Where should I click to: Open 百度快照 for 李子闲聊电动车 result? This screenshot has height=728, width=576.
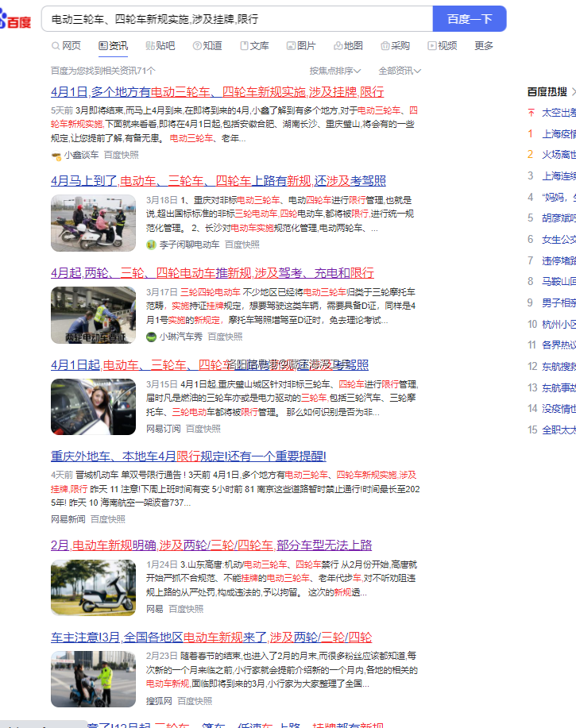pos(242,245)
